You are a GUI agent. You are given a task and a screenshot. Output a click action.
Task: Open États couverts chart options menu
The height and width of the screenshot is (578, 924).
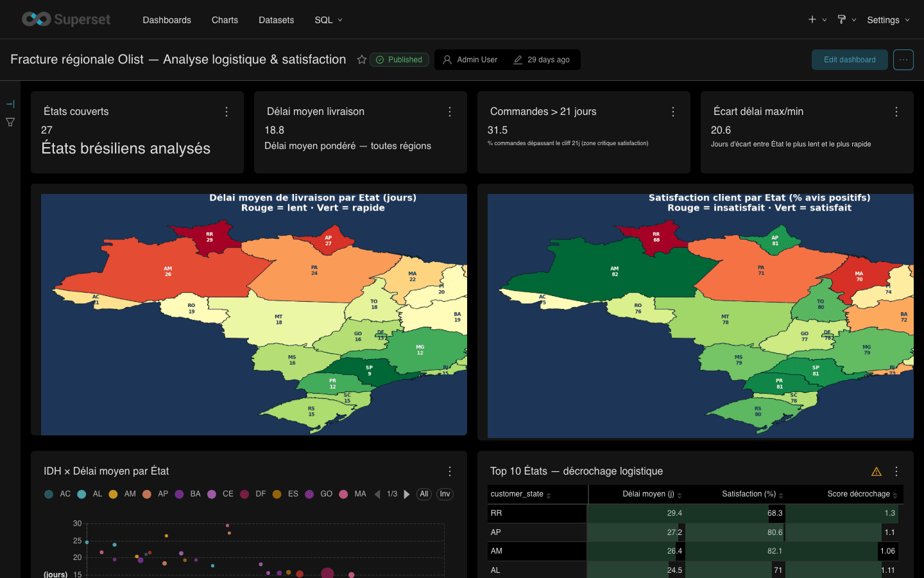[227, 112]
